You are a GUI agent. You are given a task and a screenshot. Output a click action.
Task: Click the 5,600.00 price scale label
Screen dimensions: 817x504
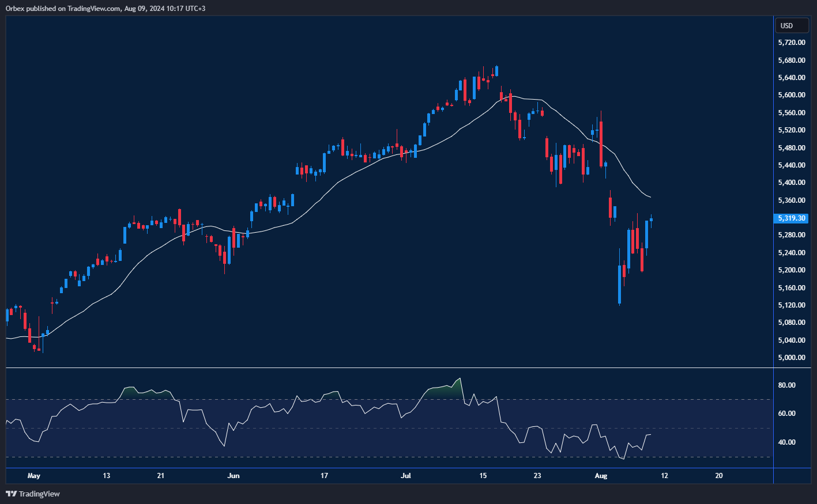(x=791, y=95)
